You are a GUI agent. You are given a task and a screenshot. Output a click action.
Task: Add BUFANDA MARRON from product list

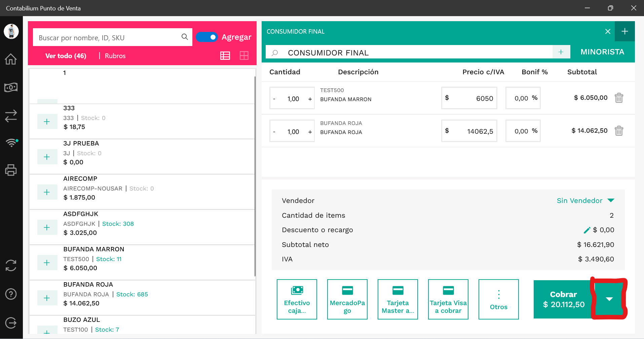47,263
